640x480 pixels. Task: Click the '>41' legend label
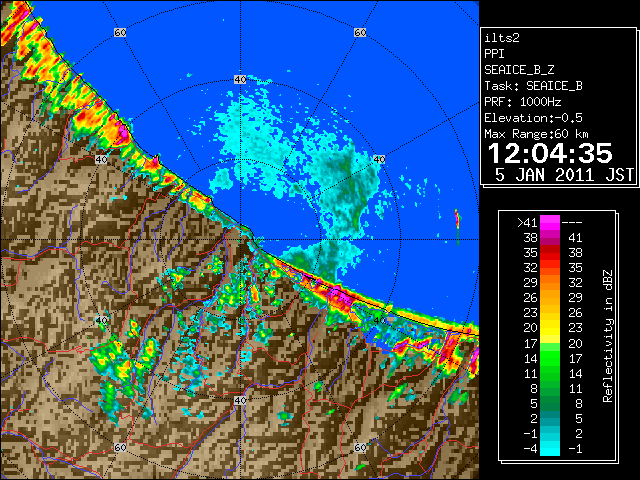tap(527, 222)
